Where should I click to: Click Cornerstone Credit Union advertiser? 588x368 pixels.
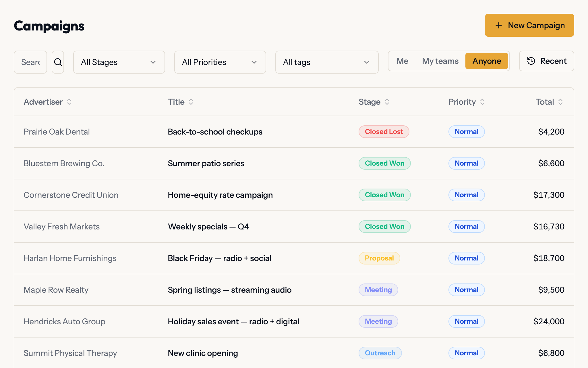[x=71, y=195]
